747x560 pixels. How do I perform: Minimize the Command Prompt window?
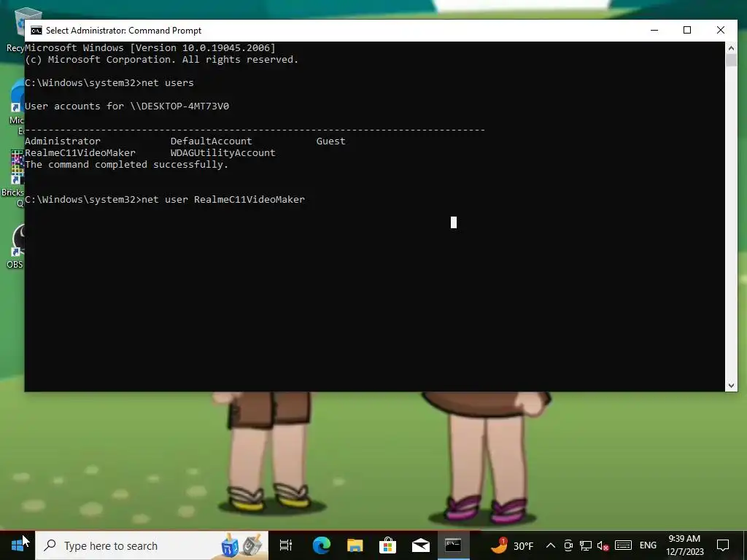654,31
